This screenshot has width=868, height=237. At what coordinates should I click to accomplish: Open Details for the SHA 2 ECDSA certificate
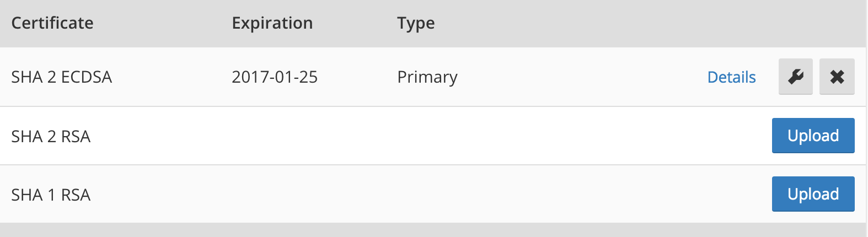coord(731,77)
